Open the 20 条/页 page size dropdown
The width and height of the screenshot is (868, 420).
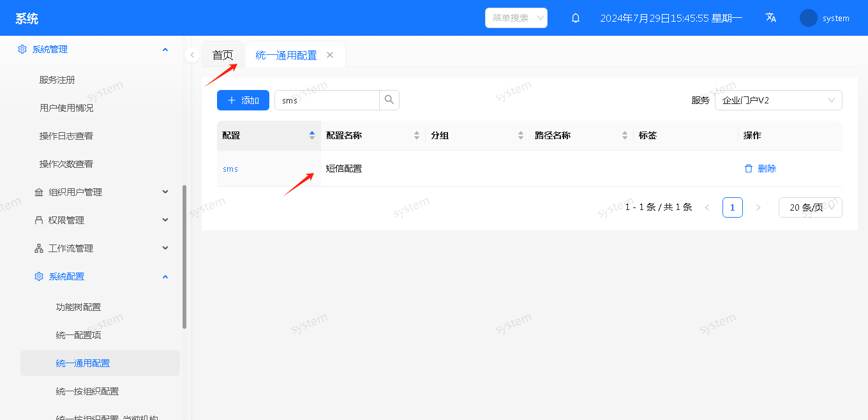pyautogui.click(x=810, y=207)
